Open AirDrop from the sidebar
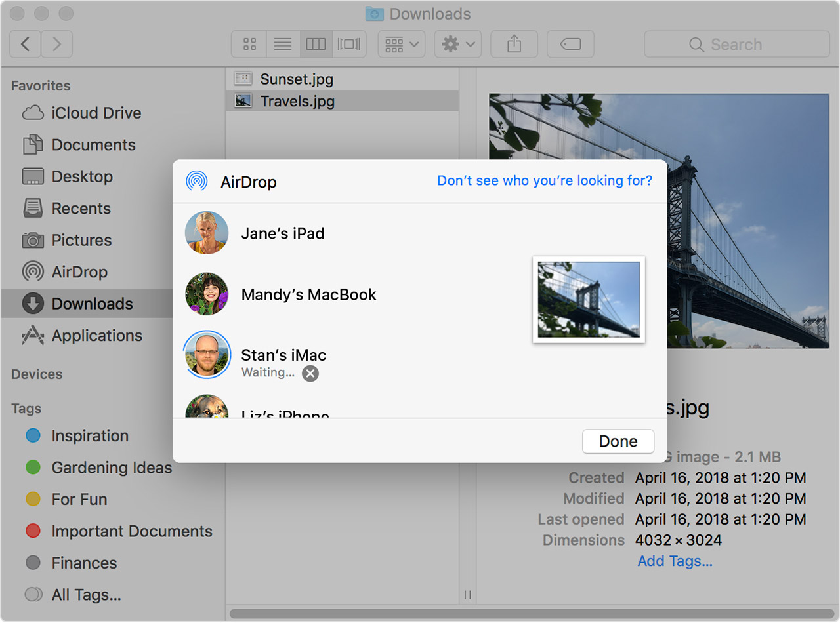 click(x=76, y=271)
